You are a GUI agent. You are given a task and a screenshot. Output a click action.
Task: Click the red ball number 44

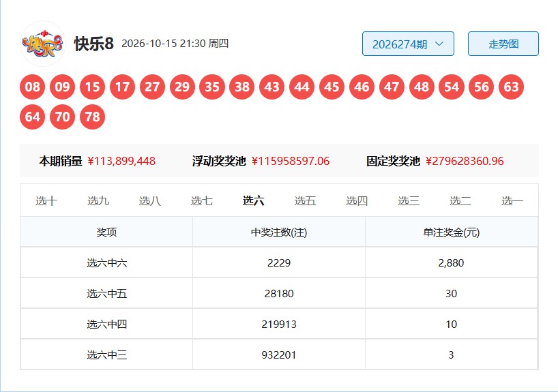coord(302,87)
